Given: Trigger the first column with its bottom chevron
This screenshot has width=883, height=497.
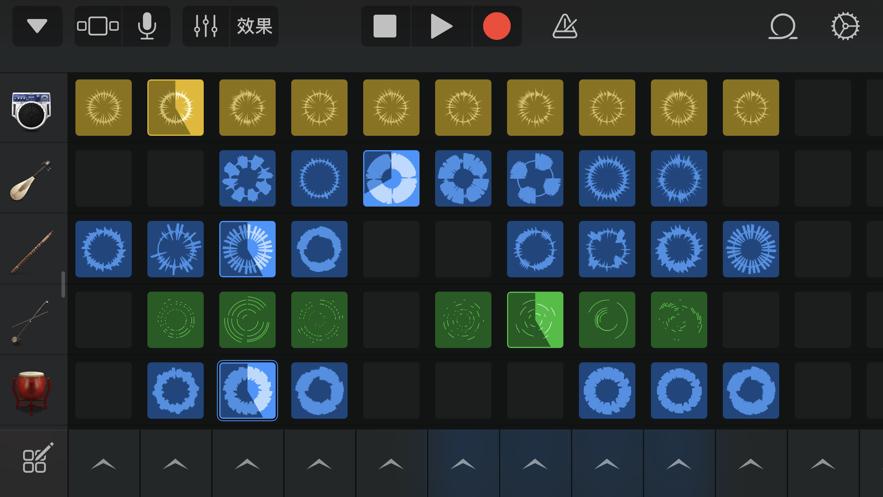Looking at the screenshot, I should point(103,464).
